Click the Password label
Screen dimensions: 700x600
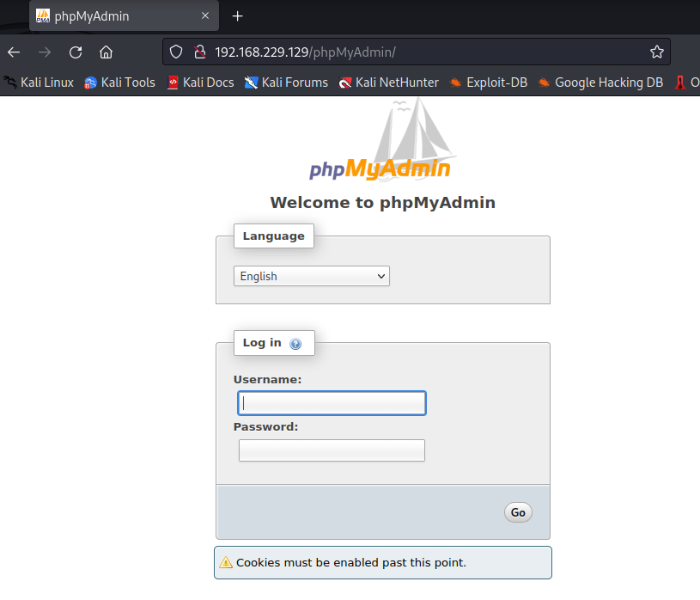(x=265, y=426)
